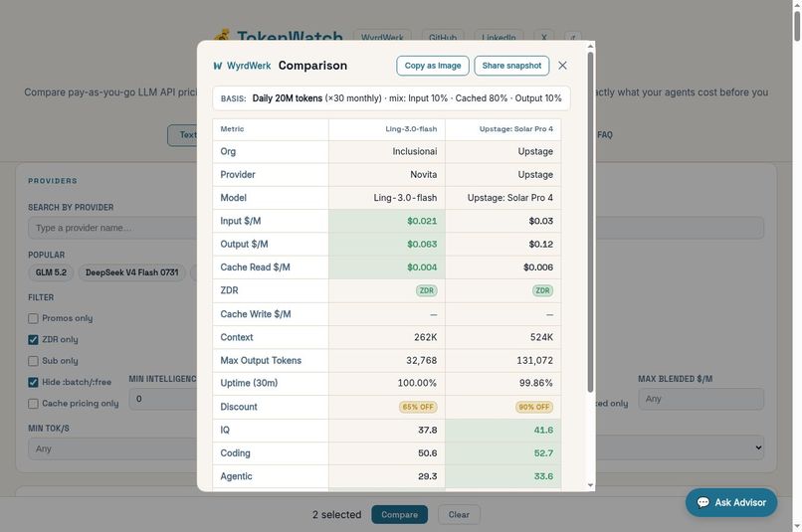Click the Ask Advisor chat bubble icon

tap(702, 502)
